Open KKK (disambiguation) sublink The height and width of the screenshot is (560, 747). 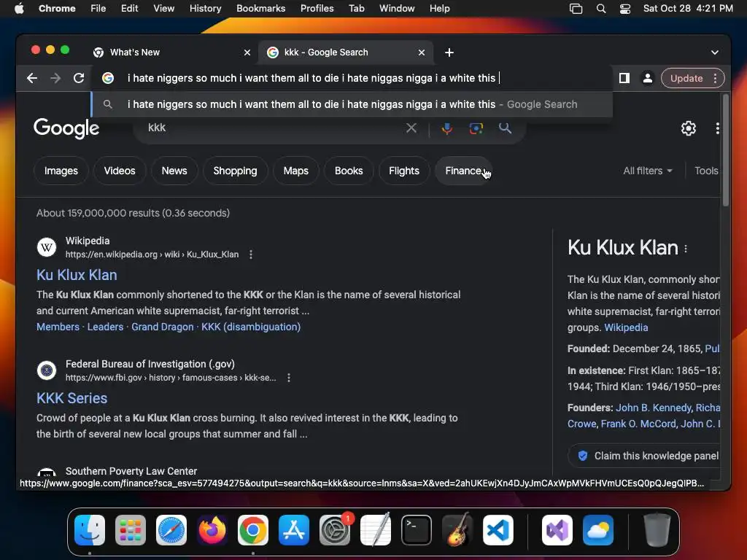tap(251, 327)
